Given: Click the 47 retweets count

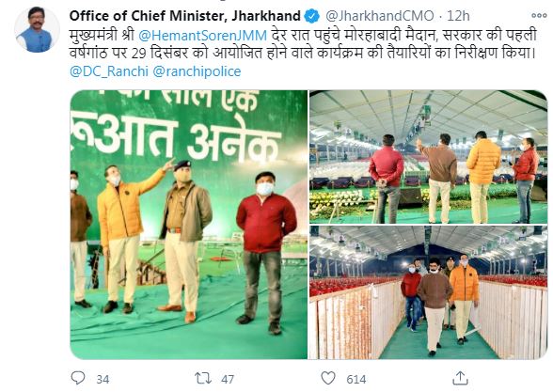Looking at the screenshot, I should (228, 380).
